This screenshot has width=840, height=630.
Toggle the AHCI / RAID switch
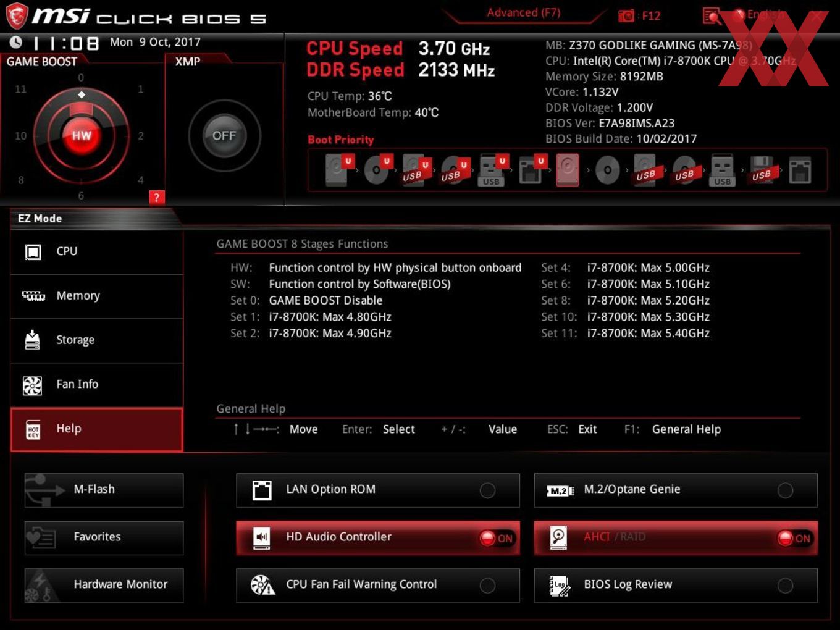click(x=794, y=538)
